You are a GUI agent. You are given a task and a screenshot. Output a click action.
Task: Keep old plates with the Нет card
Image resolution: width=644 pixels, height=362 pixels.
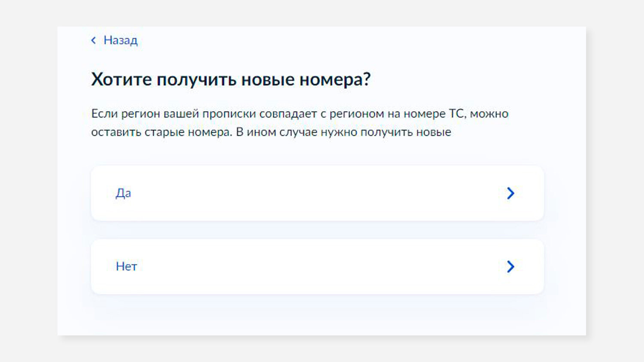click(x=317, y=266)
